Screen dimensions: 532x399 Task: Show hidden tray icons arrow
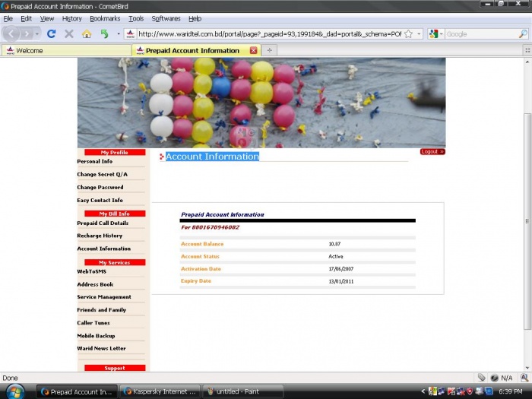click(x=423, y=391)
